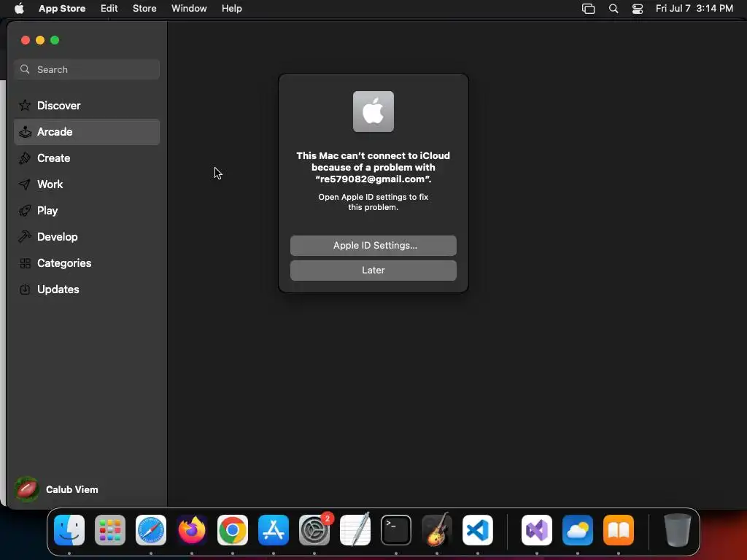
Task: Click the Apple ID Settings button
Action: [x=373, y=245]
